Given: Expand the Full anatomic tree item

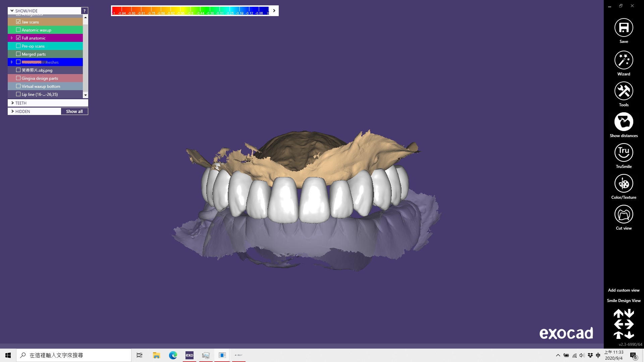Looking at the screenshot, I should click(12, 38).
